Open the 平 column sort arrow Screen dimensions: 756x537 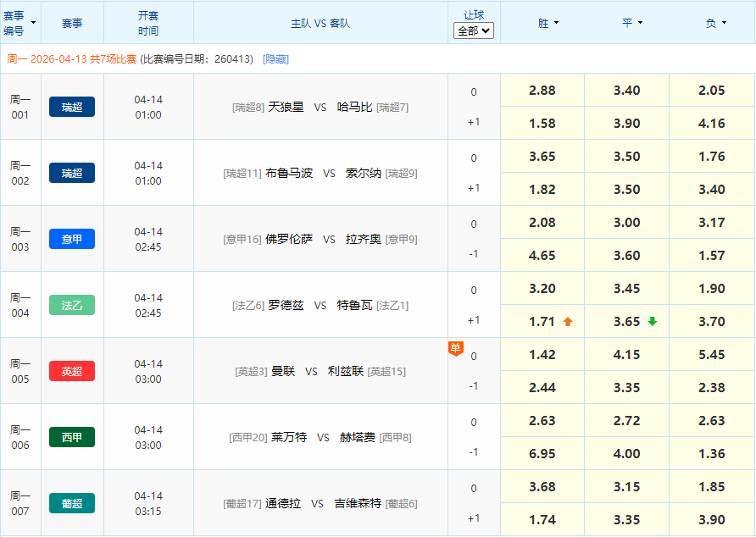click(640, 23)
